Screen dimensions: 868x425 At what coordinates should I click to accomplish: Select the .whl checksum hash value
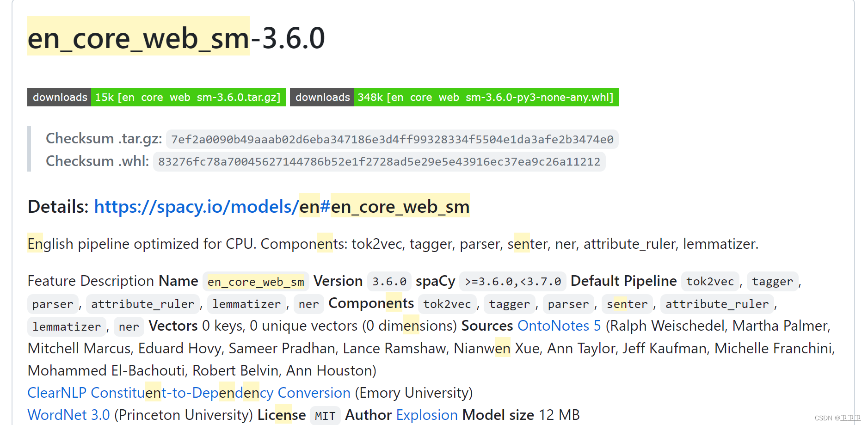pyautogui.click(x=379, y=161)
